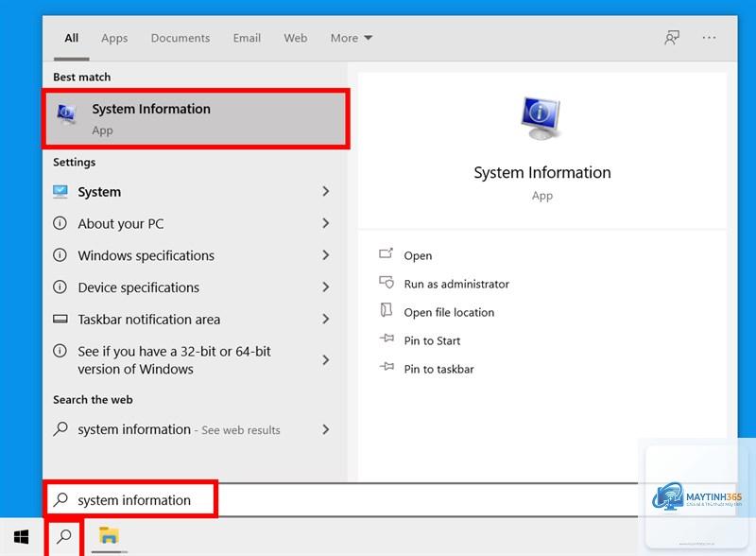The height and width of the screenshot is (556, 756).
Task: Click the info icon beside About your PC
Action: pyautogui.click(x=60, y=223)
